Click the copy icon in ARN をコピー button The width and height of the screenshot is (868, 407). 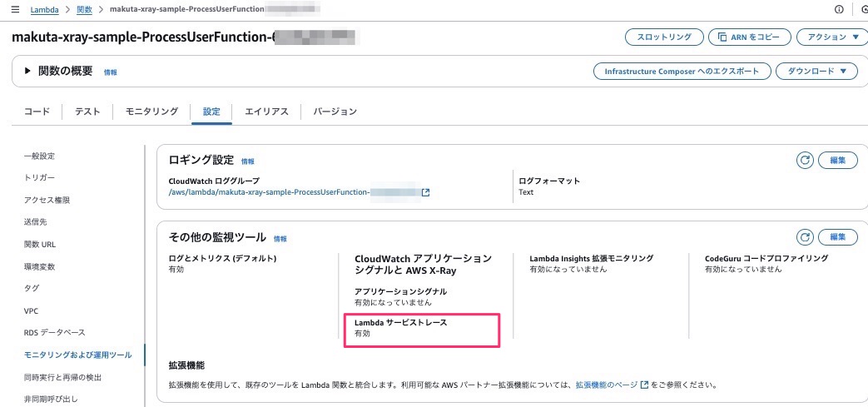click(x=722, y=37)
